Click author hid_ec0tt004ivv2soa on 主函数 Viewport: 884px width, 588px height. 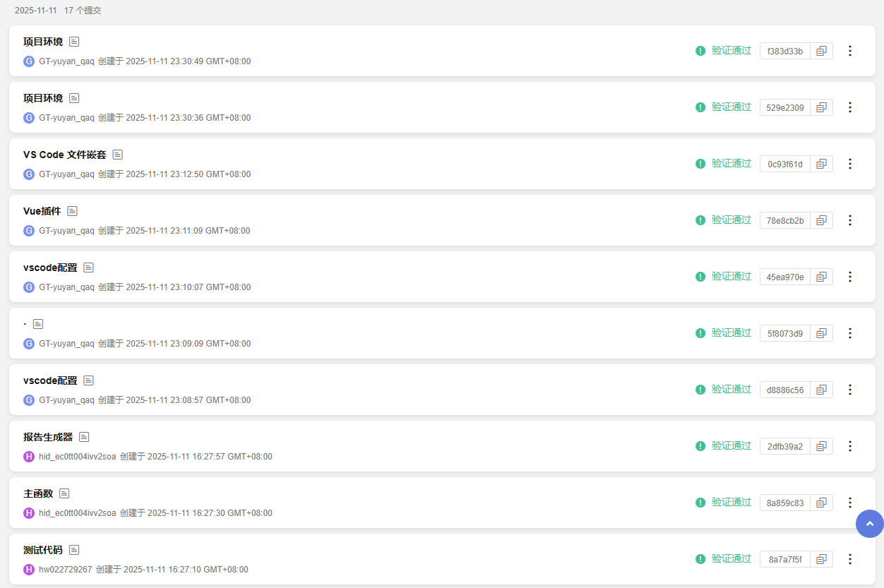click(x=78, y=513)
